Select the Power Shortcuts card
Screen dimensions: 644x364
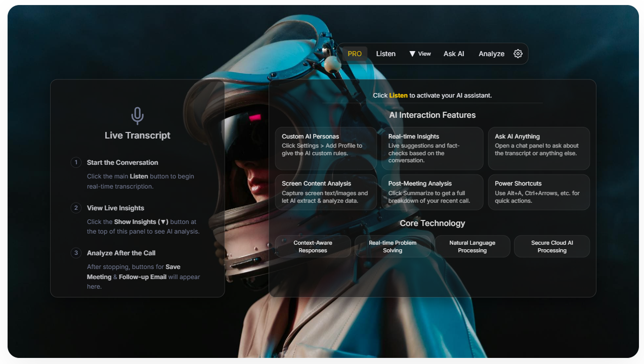[538, 192]
